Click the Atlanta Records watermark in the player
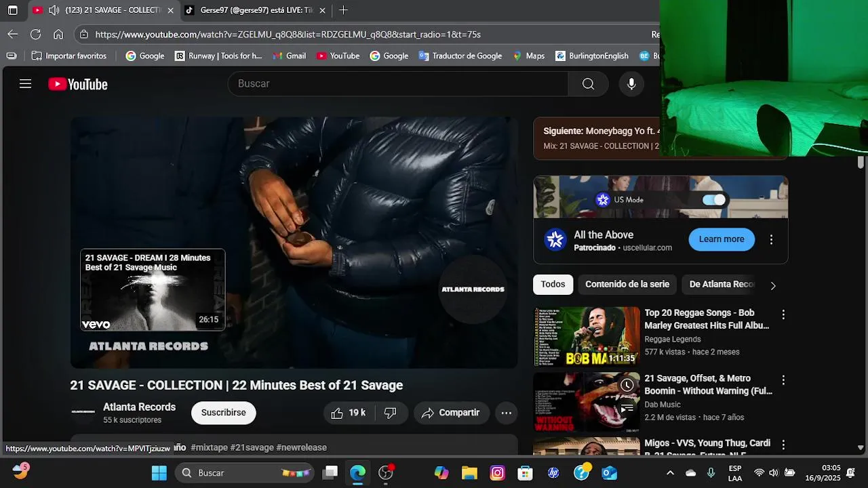 (473, 289)
